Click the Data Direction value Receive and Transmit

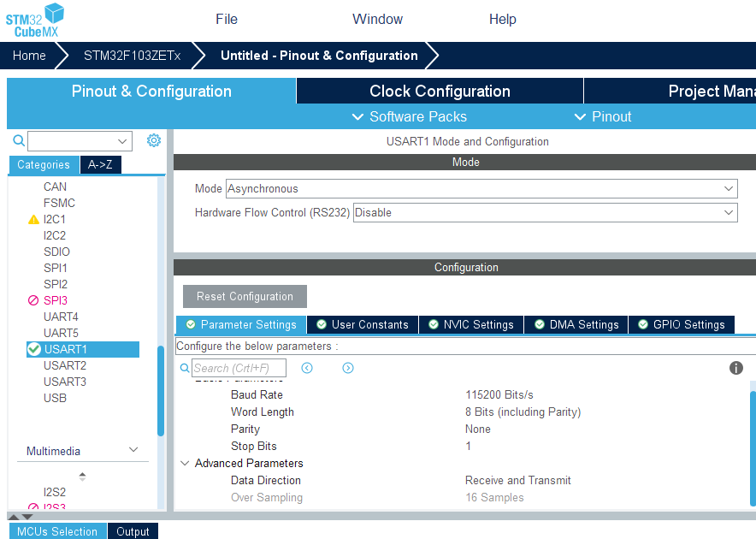517,480
